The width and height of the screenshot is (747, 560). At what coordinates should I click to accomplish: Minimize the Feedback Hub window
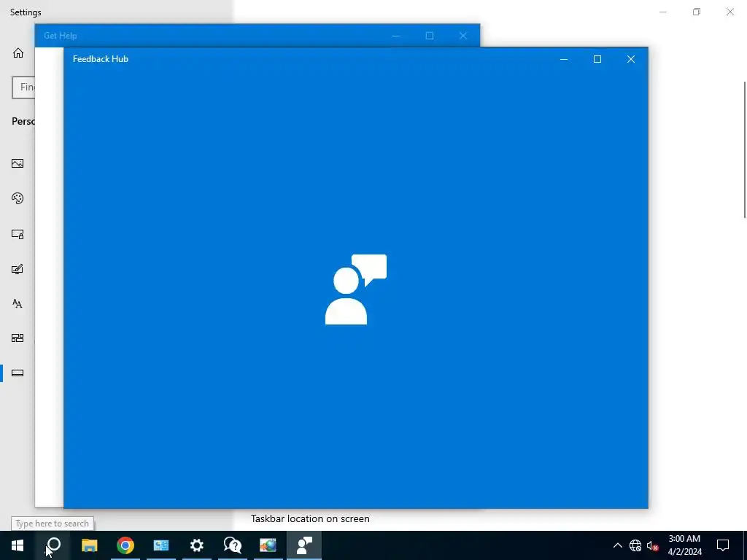coord(564,59)
